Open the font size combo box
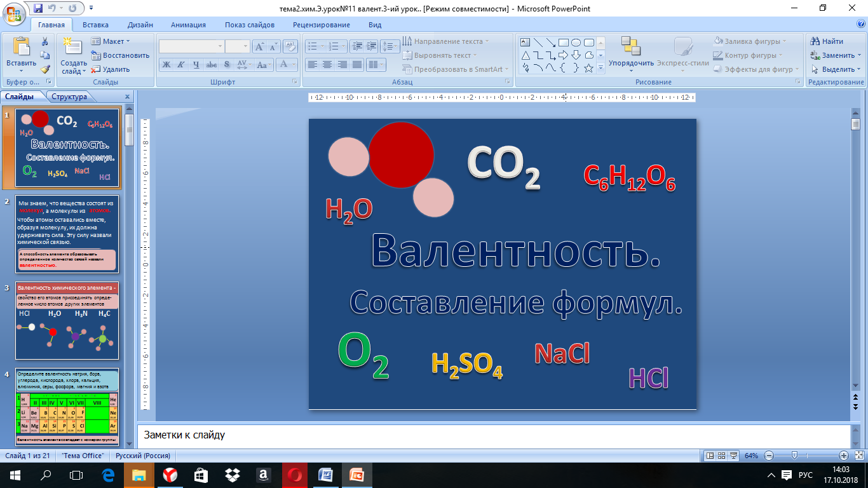Image resolution: width=868 pixels, height=488 pixels. point(238,46)
